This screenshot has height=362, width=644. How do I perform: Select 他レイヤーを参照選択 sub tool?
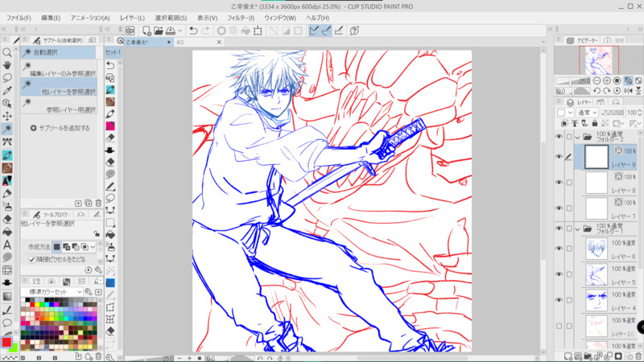pyautogui.click(x=59, y=88)
